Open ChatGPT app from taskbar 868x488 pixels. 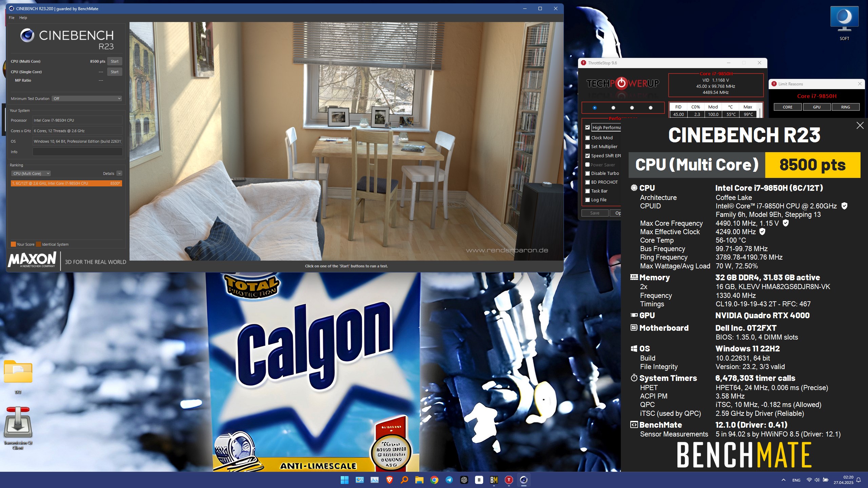coord(464,480)
